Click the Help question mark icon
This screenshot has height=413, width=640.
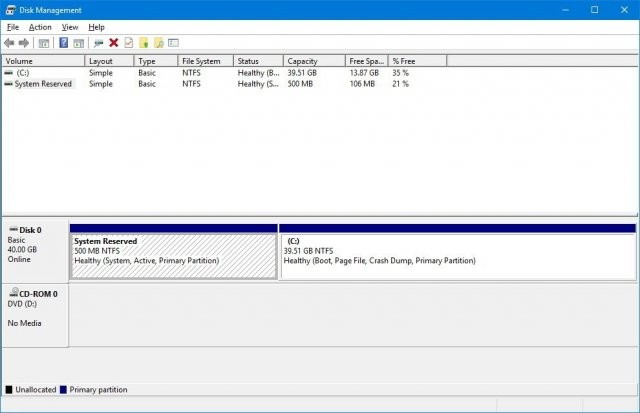tap(63, 42)
